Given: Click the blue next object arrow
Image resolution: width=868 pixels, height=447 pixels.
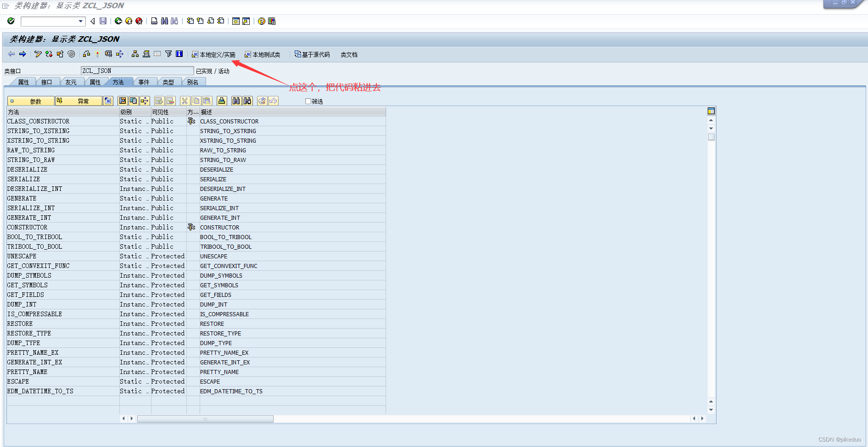Looking at the screenshot, I should [22, 54].
